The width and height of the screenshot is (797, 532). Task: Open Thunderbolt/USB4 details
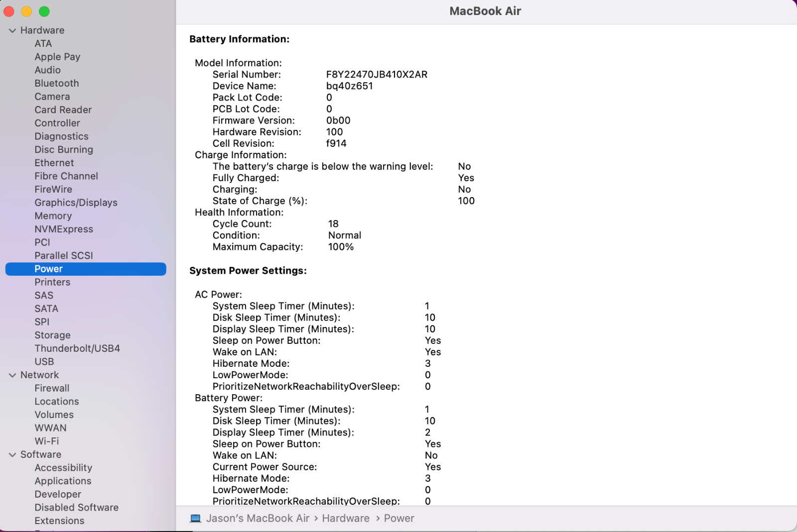pyautogui.click(x=77, y=348)
